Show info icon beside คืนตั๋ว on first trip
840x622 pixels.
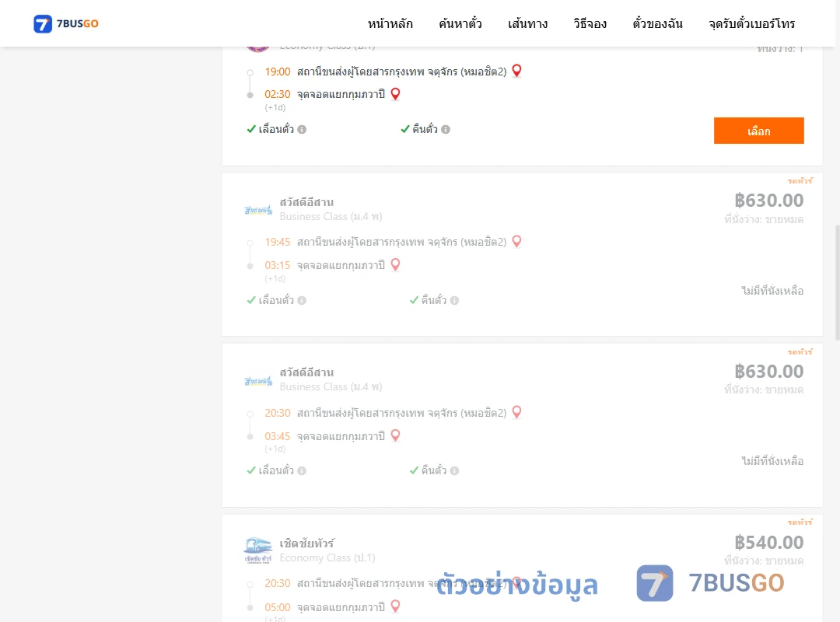pos(445,129)
